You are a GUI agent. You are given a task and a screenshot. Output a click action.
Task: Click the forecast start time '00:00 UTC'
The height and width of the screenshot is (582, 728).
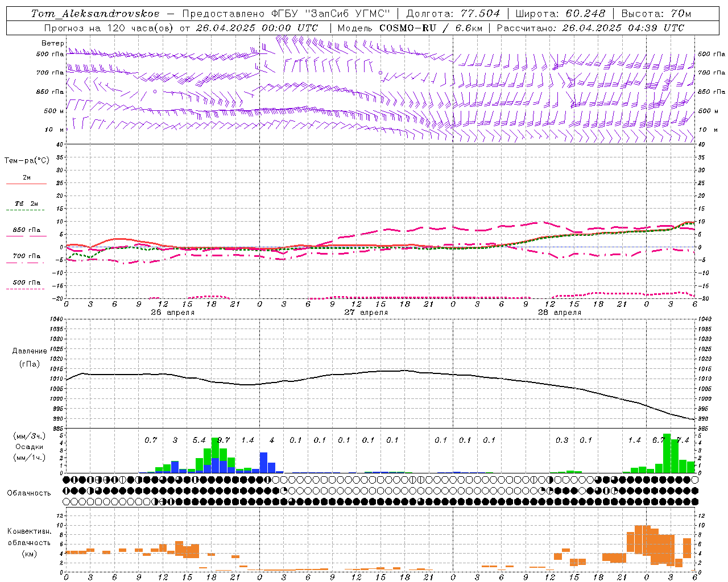290,28
